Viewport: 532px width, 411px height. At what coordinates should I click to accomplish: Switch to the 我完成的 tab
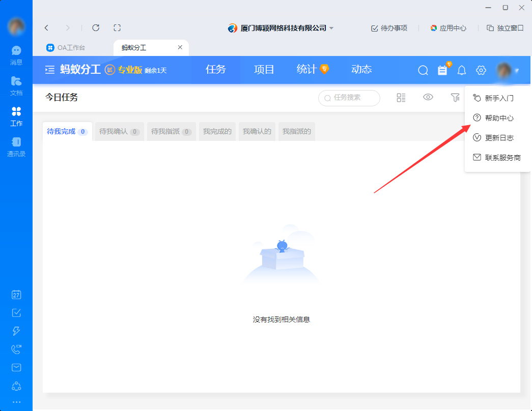(217, 131)
